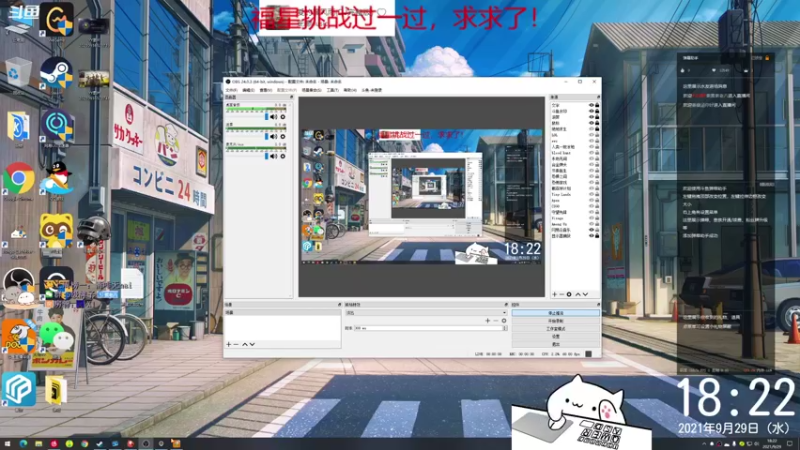Click 开始录制 start recording button
Viewport: 800px width, 450px height.
pos(556,321)
